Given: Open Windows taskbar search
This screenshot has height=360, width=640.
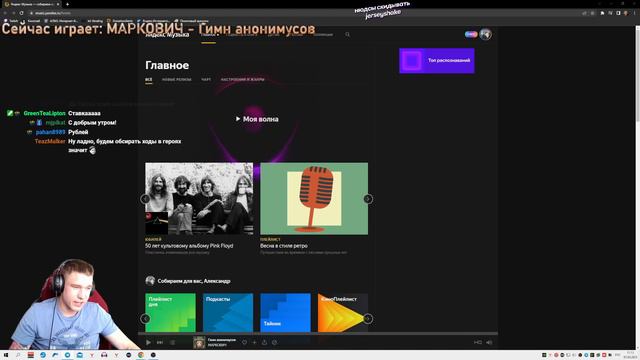Looking at the screenshot, I should (18, 355).
